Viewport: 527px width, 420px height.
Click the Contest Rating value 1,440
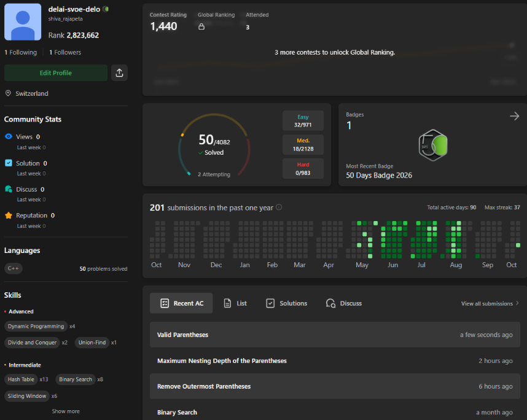[163, 26]
